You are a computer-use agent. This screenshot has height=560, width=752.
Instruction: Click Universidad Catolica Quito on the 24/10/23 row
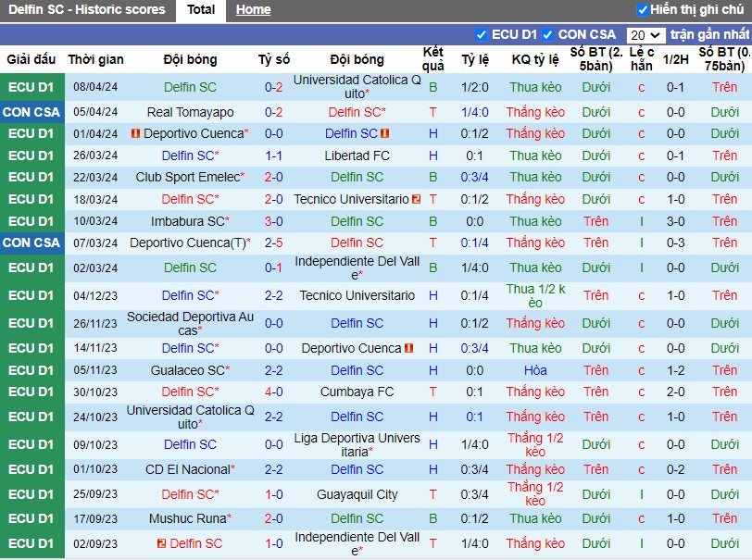191,417
